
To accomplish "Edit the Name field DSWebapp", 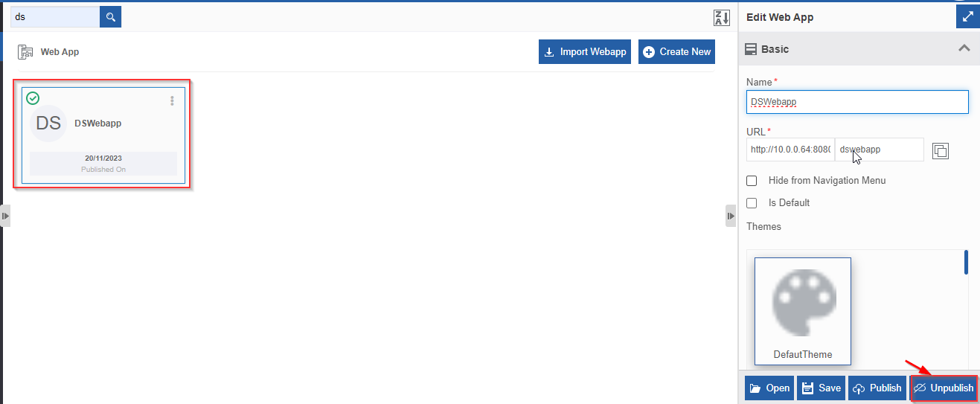I will [857, 102].
